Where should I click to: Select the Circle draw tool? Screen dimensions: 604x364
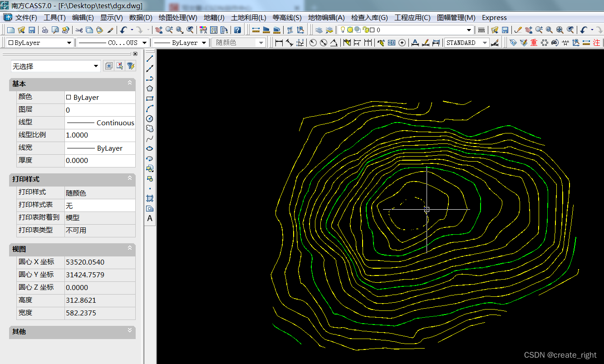150,118
